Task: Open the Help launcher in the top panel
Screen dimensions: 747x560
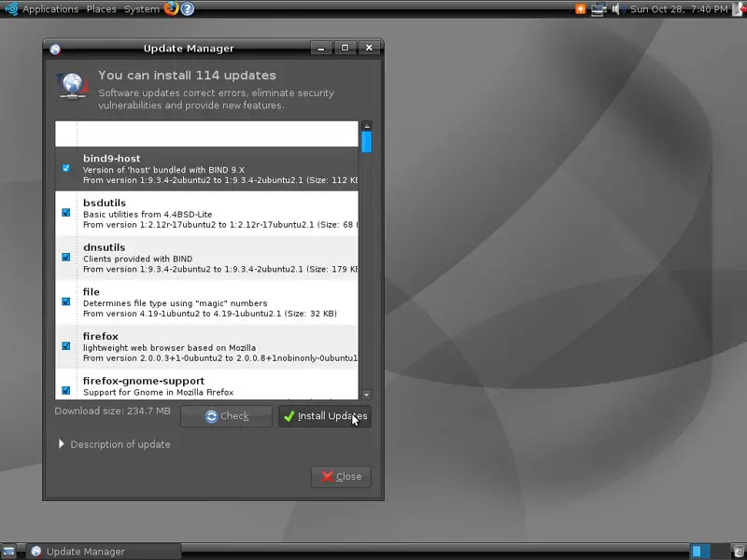Action: [188, 8]
